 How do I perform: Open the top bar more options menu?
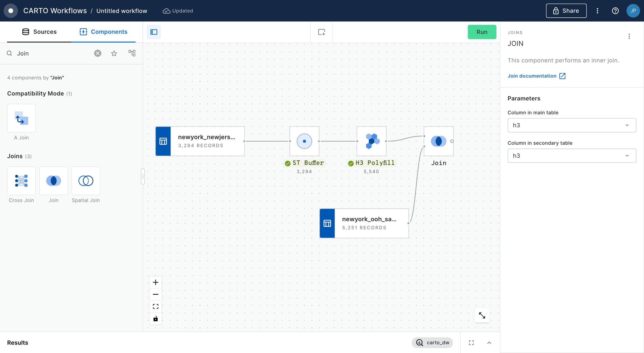tap(597, 11)
